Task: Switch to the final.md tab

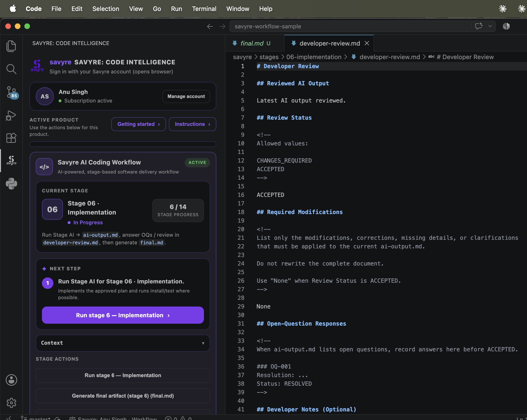Action: [254, 43]
